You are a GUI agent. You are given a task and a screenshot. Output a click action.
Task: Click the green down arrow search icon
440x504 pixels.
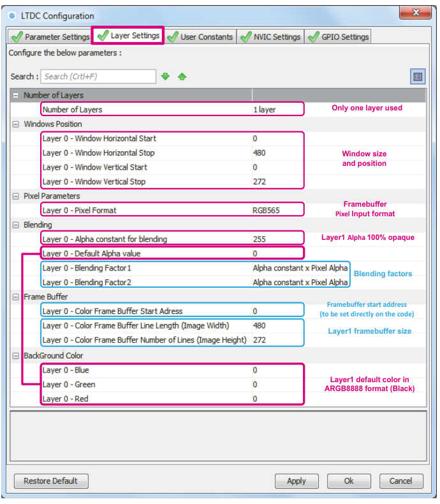[166, 77]
